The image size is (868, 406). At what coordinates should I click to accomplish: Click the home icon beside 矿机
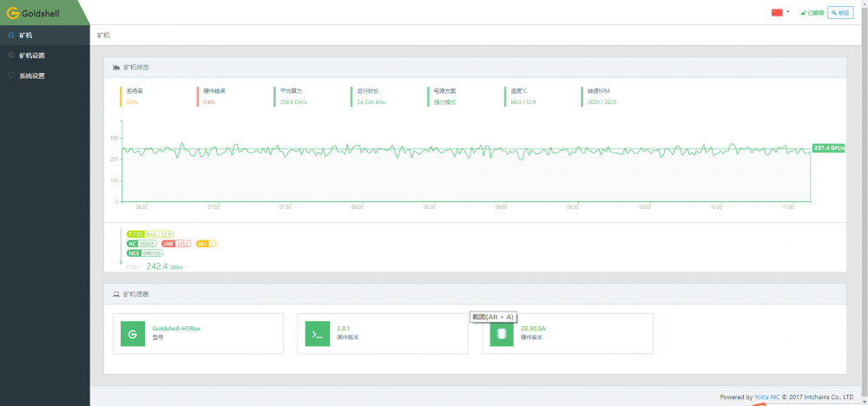(11, 36)
